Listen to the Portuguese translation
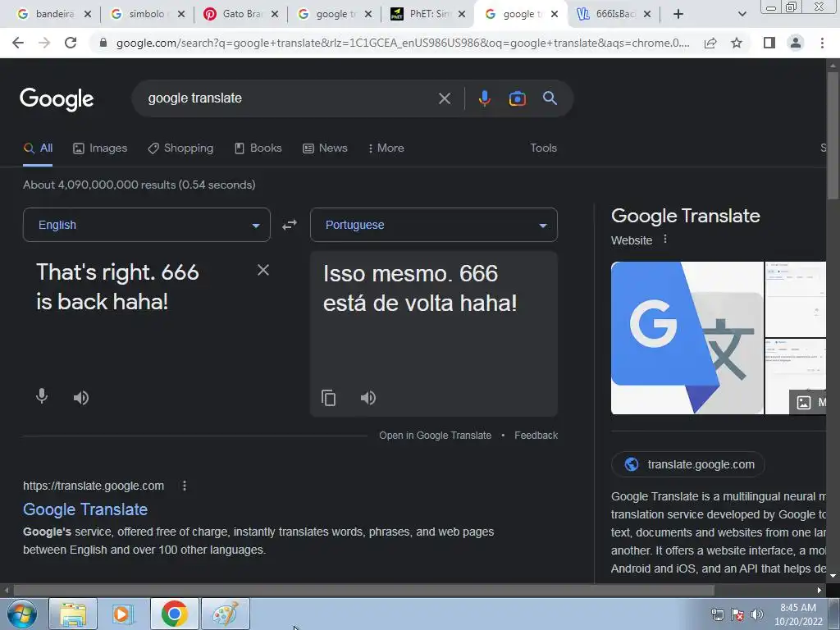The height and width of the screenshot is (630, 840). point(368,398)
